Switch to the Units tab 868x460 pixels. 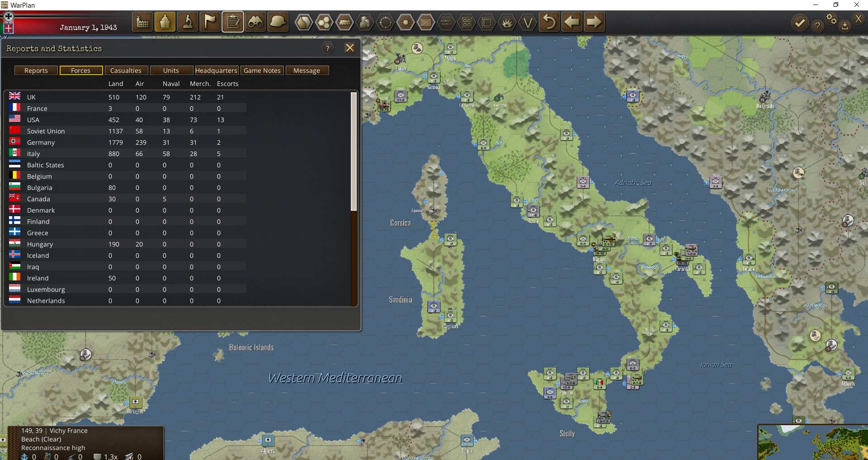pos(171,71)
